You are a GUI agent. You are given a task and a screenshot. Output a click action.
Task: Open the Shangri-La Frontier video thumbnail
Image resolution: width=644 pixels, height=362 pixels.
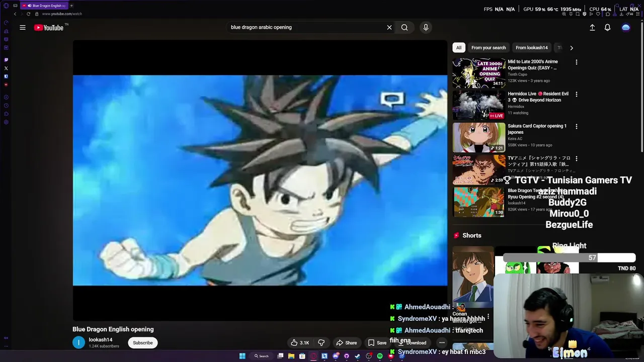pyautogui.click(x=478, y=169)
